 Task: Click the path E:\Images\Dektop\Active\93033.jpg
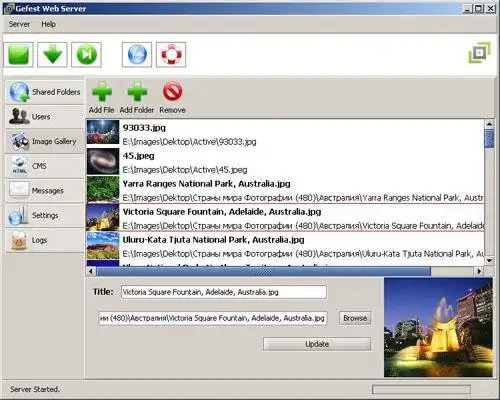189,142
